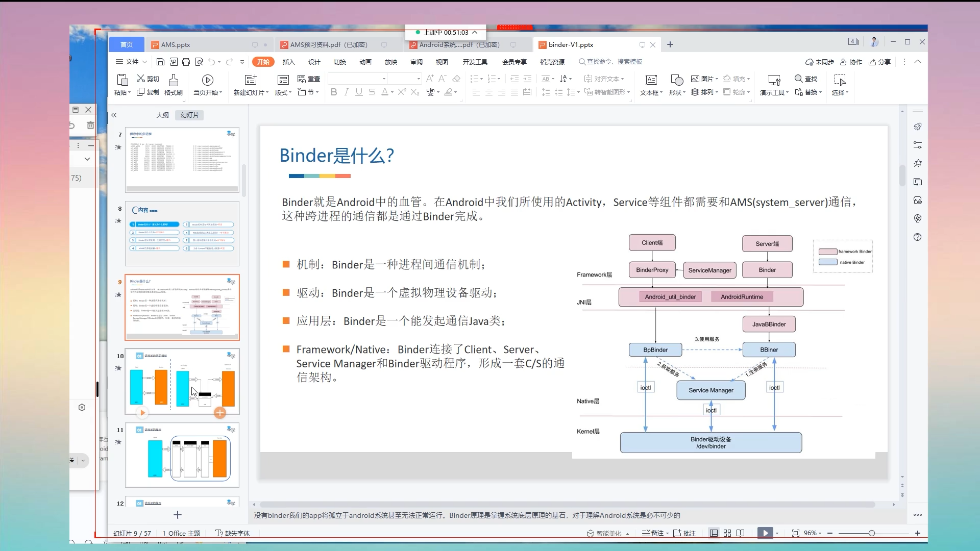The image size is (980, 551).
Task: Open the Find (查找) magnifier tool
Action: click(x=799, y=79)
